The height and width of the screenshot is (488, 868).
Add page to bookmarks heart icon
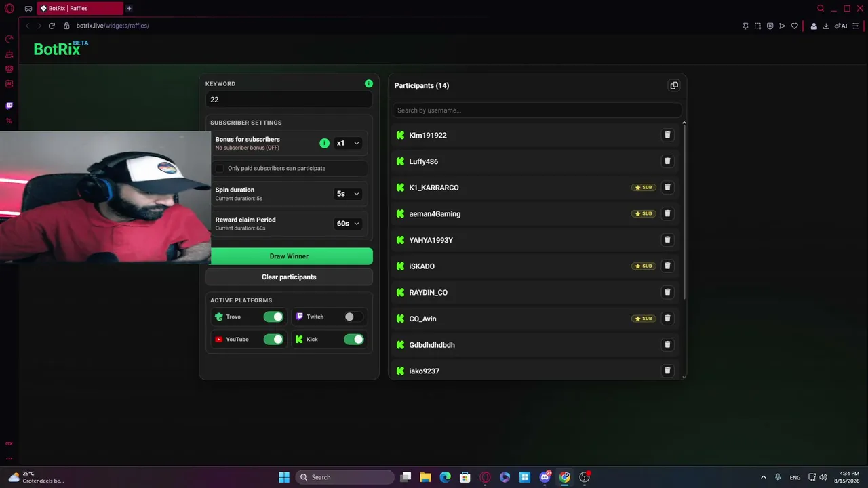[x=794, y=26]
